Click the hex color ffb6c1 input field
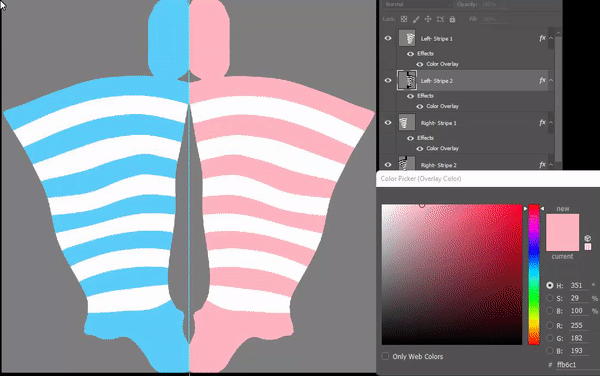The height and width of the screenshot is (376, 600). tap(577, 365)
